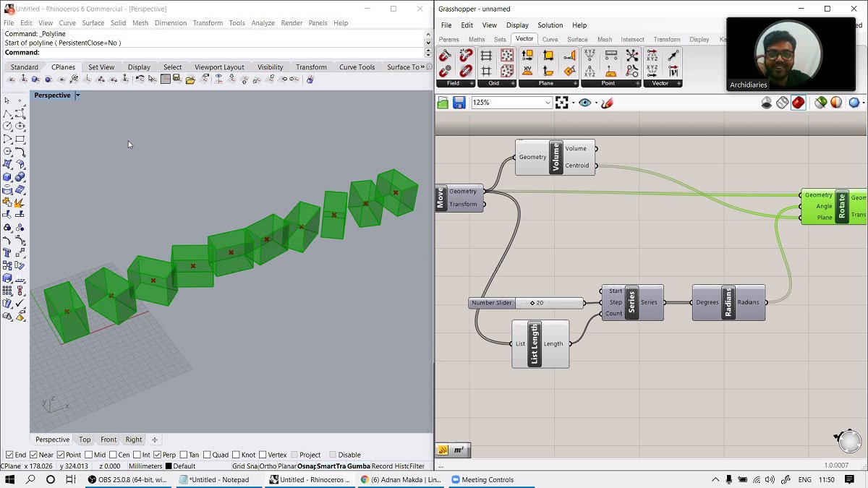Open the 125% zoom level dropdown
This screenshot has width=868, height=488.
[548, 103]
